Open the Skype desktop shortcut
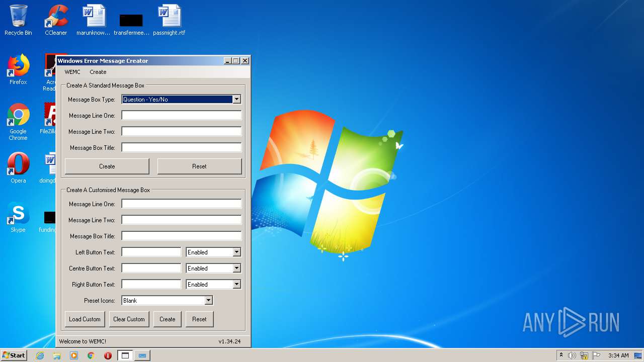Image resolution: width=644 pixels, height=362 pixels. click(18, 217)
